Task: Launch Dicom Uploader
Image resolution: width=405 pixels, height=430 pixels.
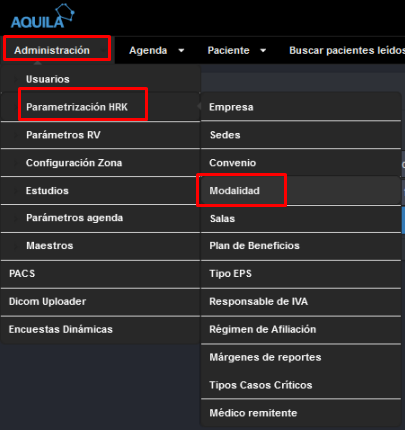Action: pos(100,302)
